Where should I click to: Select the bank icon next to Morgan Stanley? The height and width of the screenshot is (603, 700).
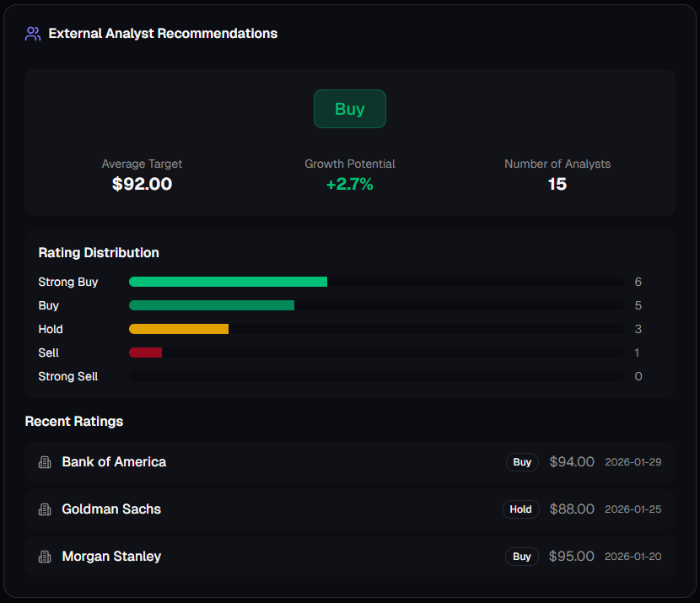pyautogui.click(x=44, y=557)
